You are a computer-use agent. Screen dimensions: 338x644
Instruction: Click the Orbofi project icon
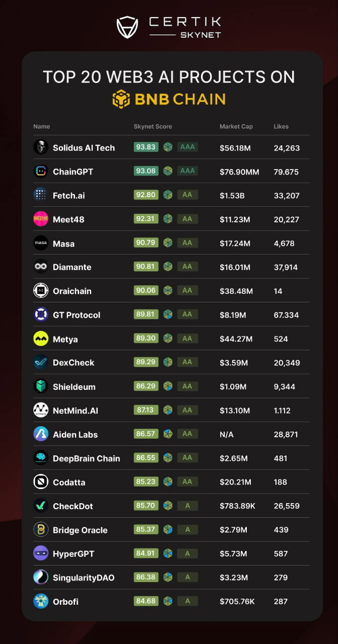[x=41, y=601]
